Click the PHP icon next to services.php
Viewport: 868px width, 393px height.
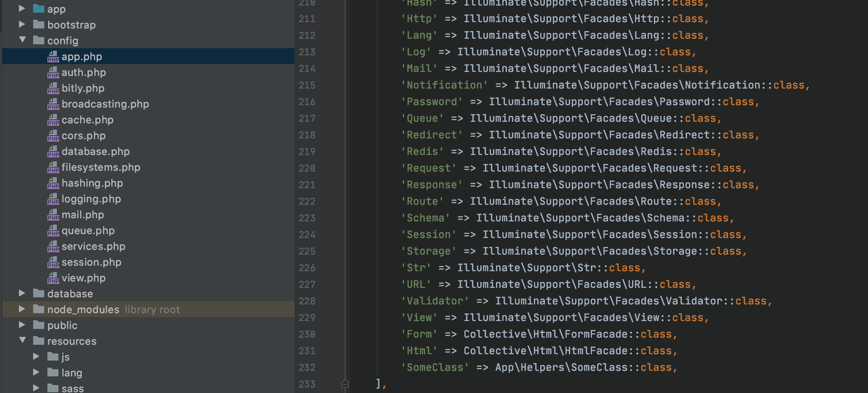(53, 246)
